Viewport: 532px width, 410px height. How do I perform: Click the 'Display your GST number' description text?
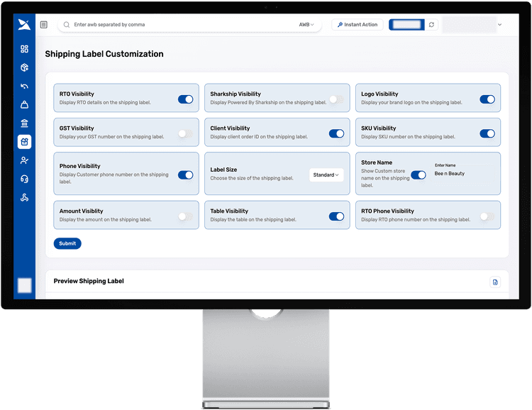click(111, 137)
